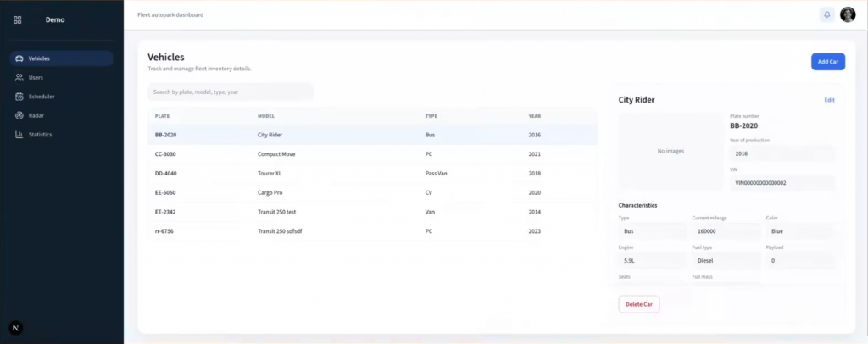Screen dimensions: 868x344
Task: Open the Scheduler menu item
Action: click(x=42, y=97)
